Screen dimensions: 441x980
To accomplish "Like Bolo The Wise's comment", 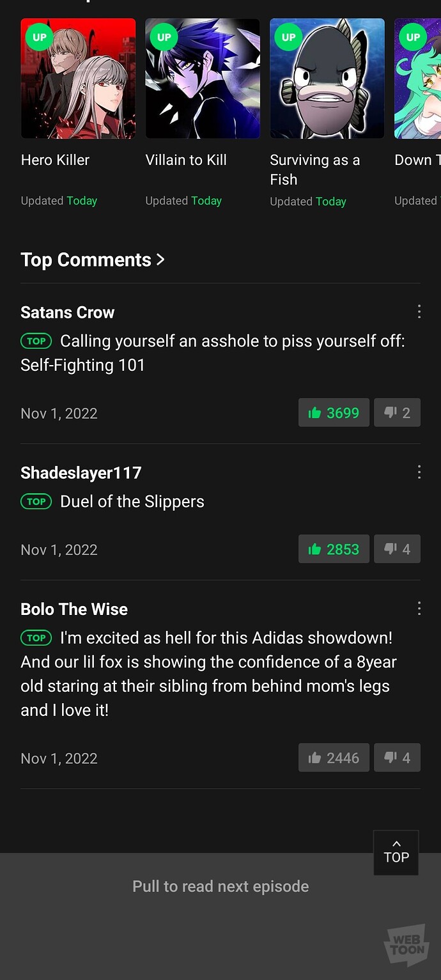I will tap(334, 758).
